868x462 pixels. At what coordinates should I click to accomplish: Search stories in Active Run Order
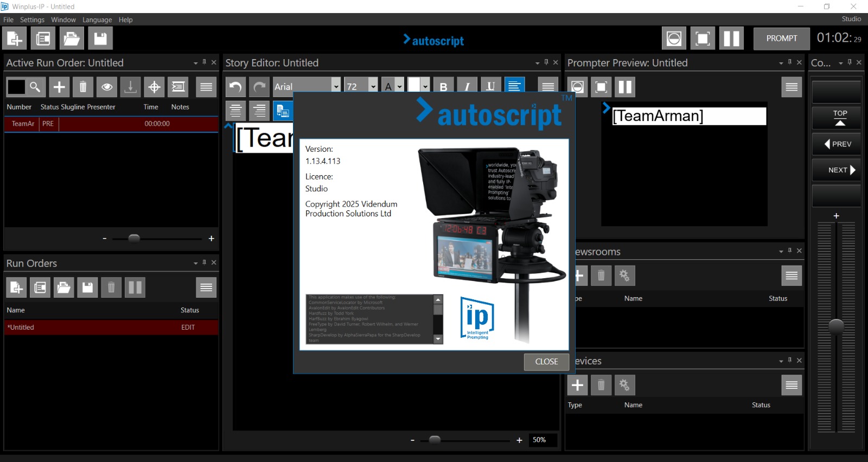35,87
